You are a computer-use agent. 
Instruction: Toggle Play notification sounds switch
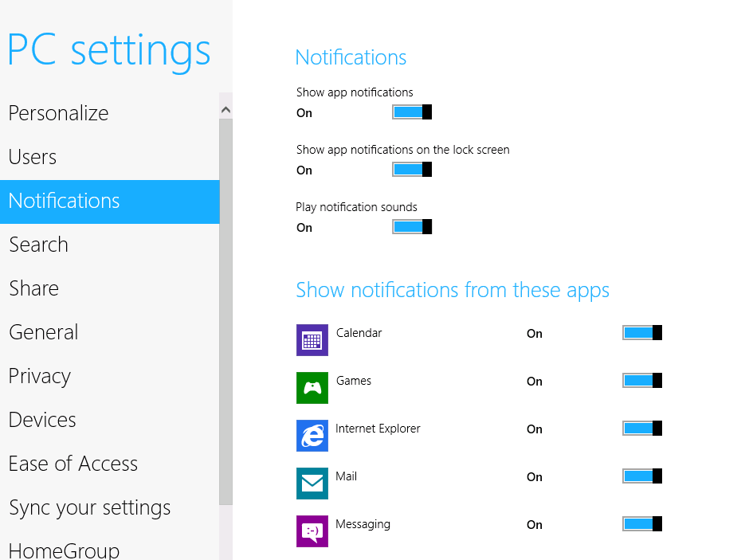coord(412,226)
